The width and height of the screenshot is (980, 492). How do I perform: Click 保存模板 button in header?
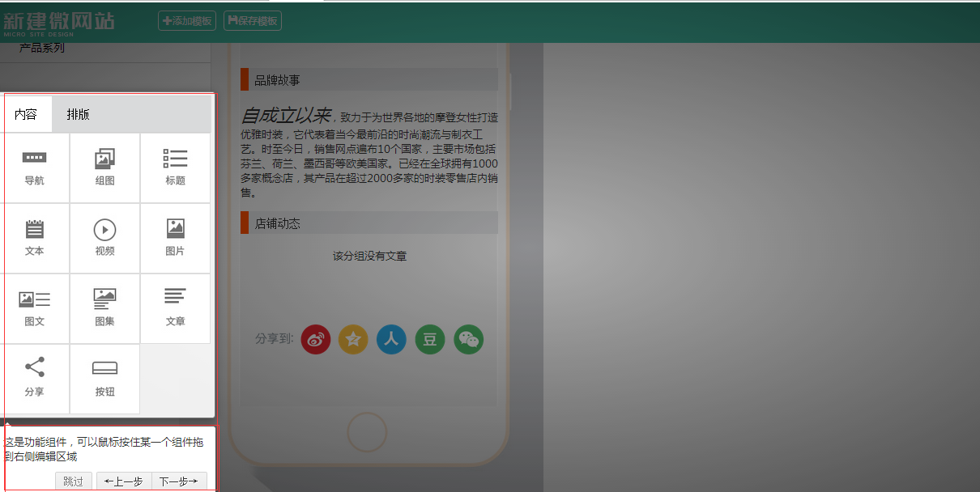coord(253,21)
